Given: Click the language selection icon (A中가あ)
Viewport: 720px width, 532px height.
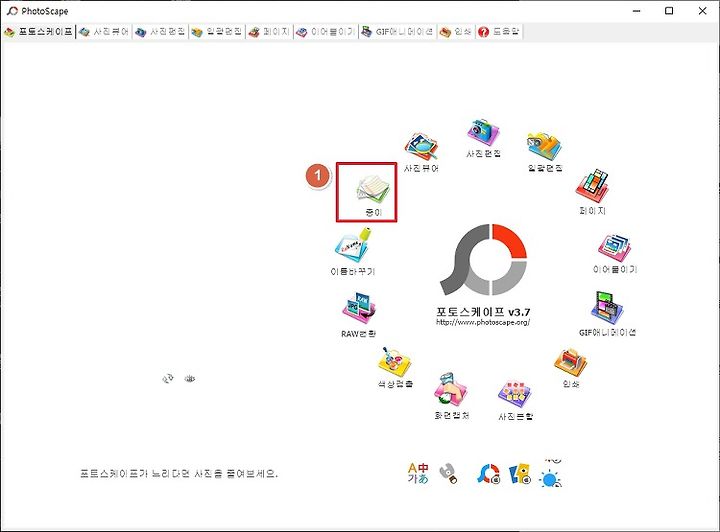Looking at the screenshot, I should pos(418,473).
